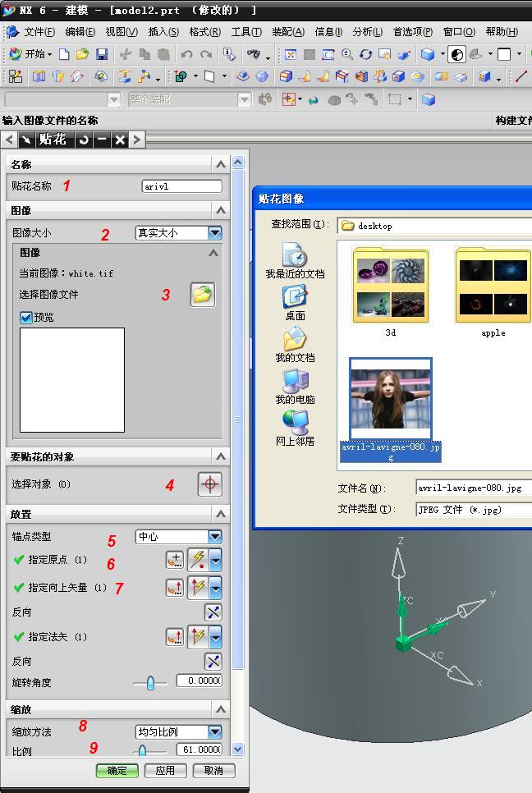Open the 锚点类型 dropdown showing 中心

click(178, 537)
